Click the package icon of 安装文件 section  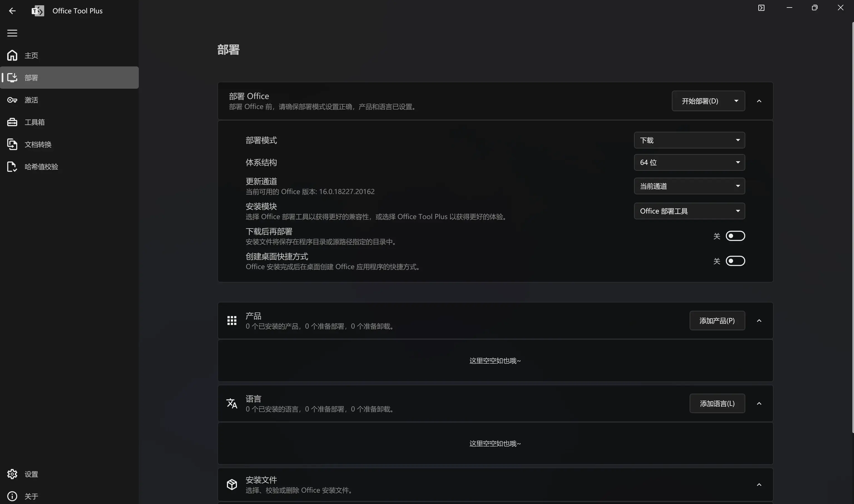[x=232, y=484]
